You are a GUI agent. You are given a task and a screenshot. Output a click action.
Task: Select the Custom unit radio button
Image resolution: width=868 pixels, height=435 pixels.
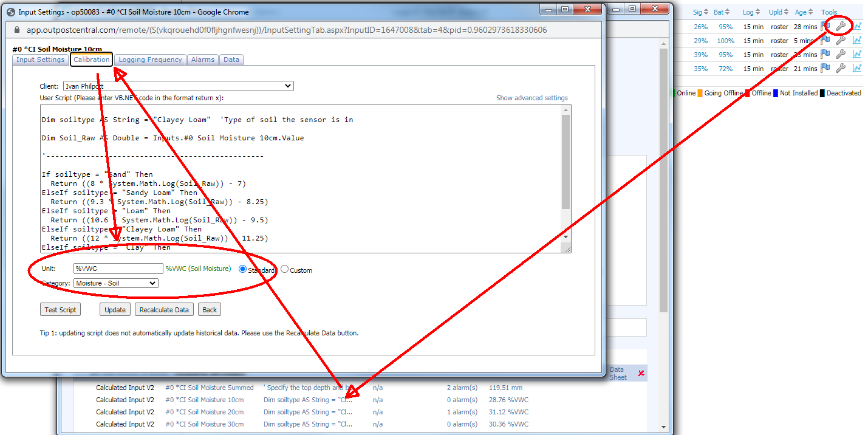[x=284, y=270]
